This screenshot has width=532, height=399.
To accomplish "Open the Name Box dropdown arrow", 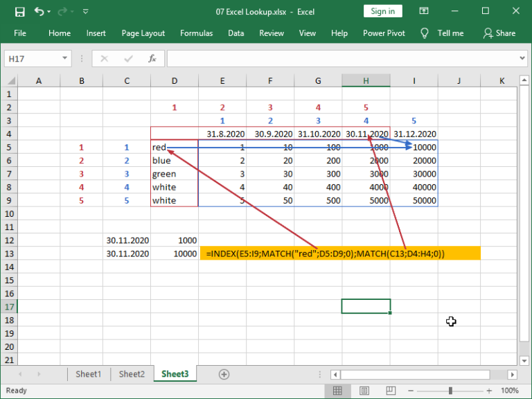I will click(65, 59).
